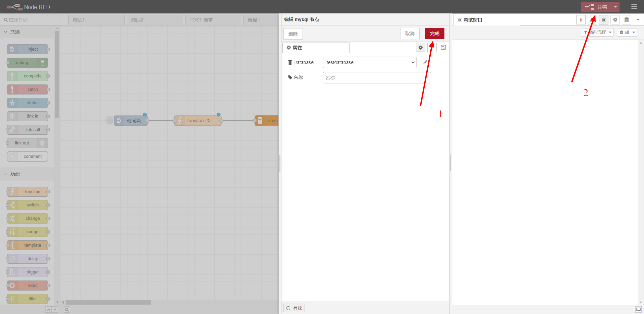Screen dimensions: 644x314
Task: Click the function 22 node on canvas
Action: [x=198, y=121]
